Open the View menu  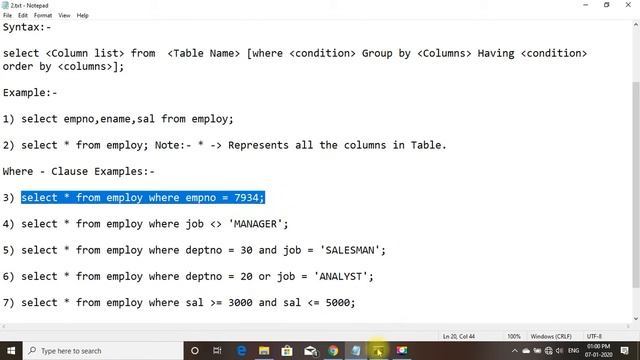point(64,16)
